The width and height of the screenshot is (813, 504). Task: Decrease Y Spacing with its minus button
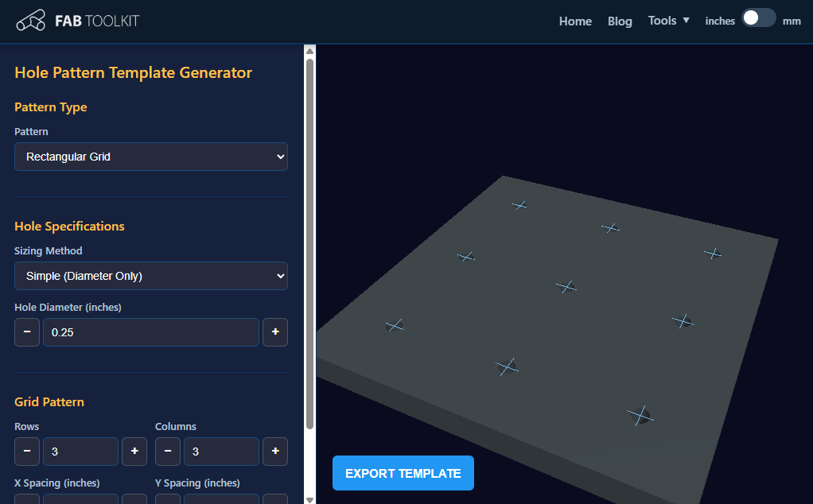(167, 499)
